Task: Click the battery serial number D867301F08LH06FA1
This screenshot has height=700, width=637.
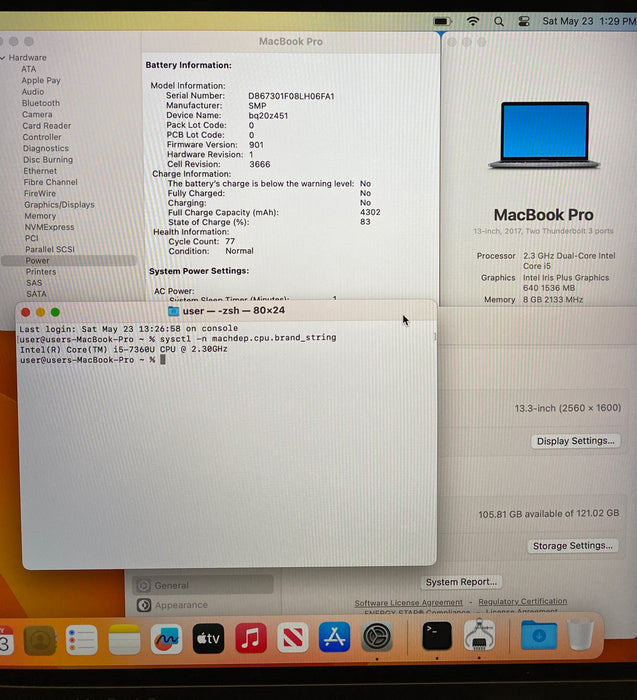Action: coord(291,96)
